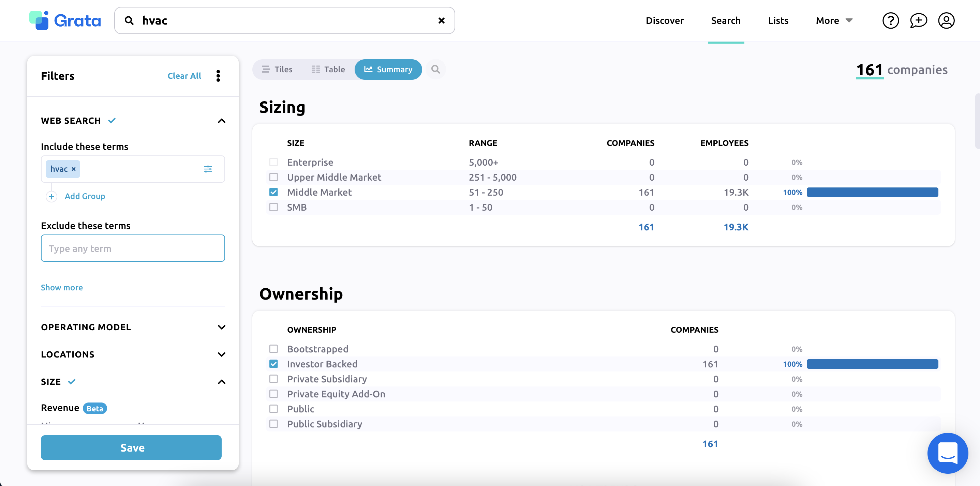Clear the hvac search with X icon
Screen dimensions: 980x486
[441, 20]
